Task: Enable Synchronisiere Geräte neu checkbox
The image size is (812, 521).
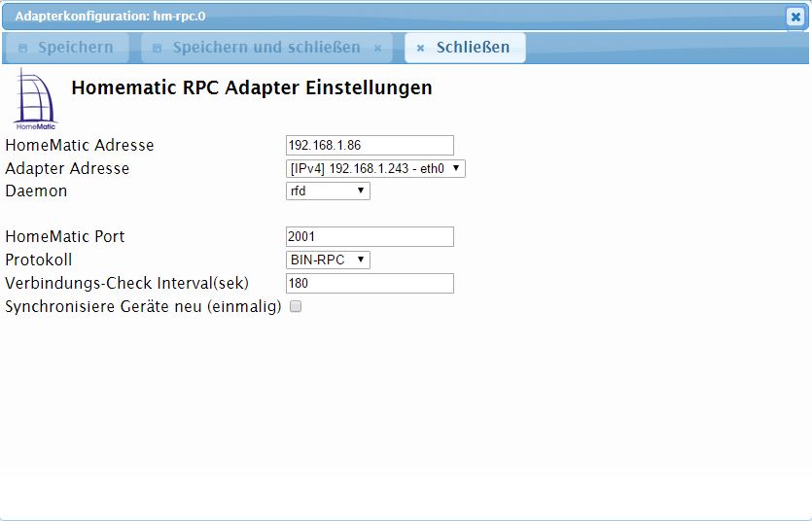Action: tap(296, 306)
